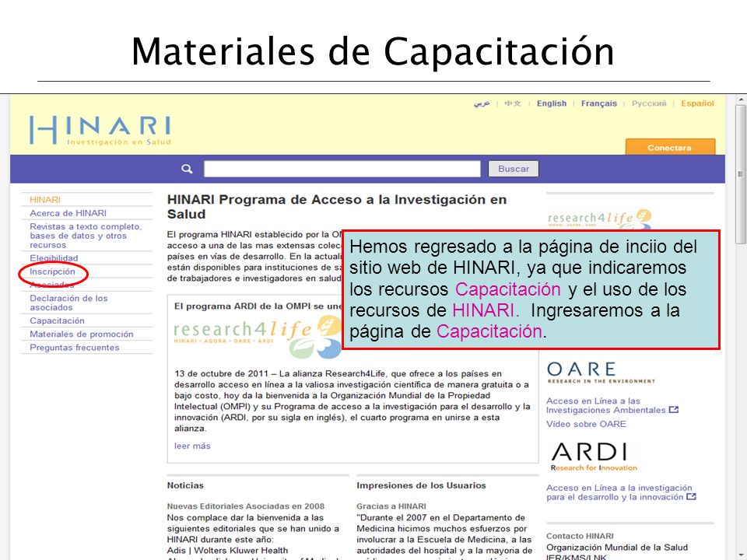Open the research4life logo in the right sidebar
747x560 pixels.
(599, 219)
